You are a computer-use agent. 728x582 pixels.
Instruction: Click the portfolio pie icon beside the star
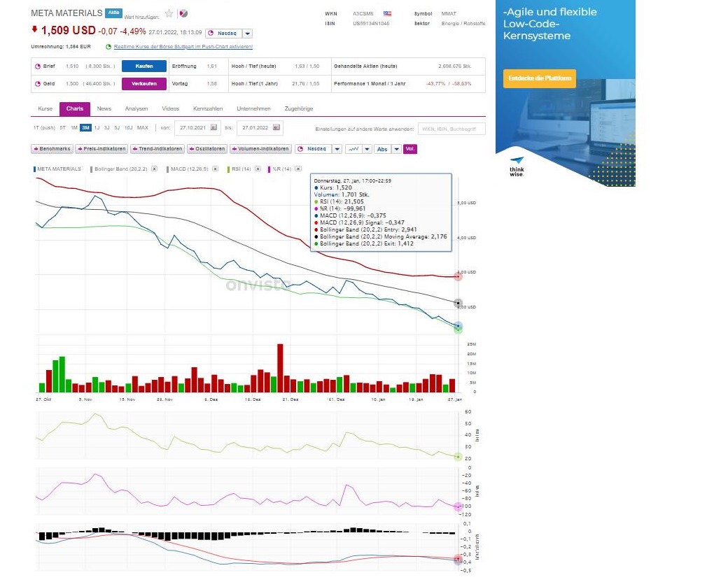point(183,13)
